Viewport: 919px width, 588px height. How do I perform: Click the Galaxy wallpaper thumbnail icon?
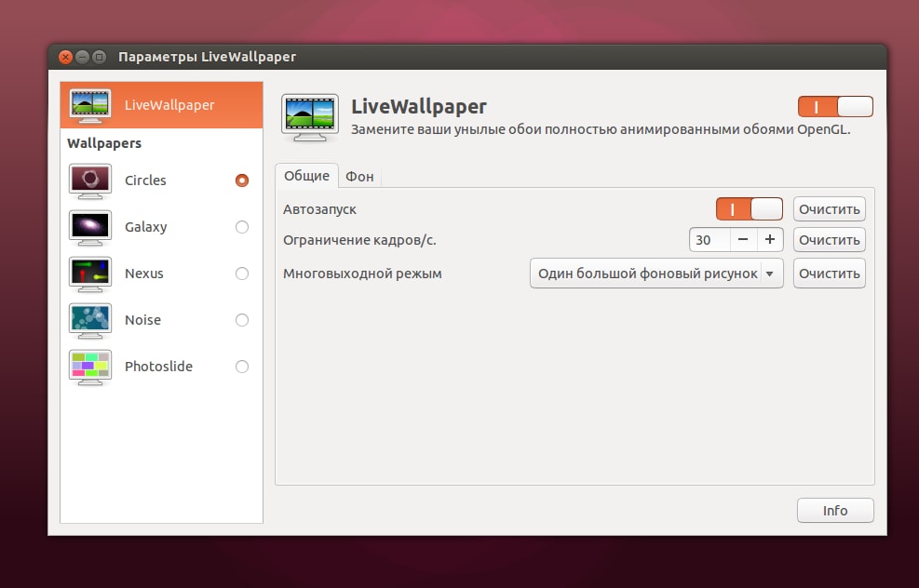pyautogui.click(x=90, y=227)
